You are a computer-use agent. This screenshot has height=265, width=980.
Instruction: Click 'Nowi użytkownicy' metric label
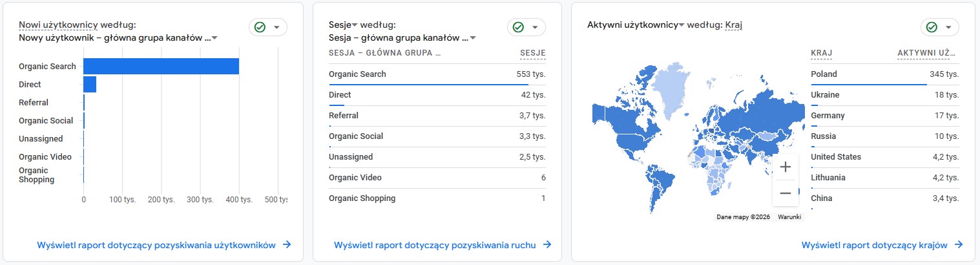pos(58,25)
